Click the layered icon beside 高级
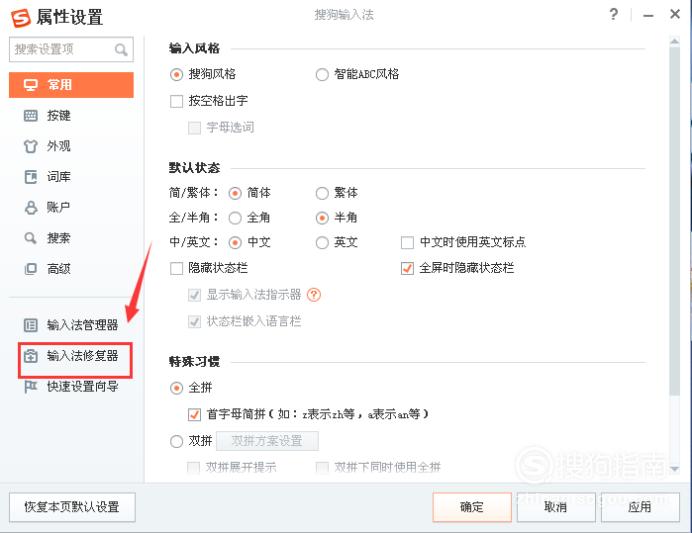Viewport: 692px width, 533px height. tap(30, 269)
